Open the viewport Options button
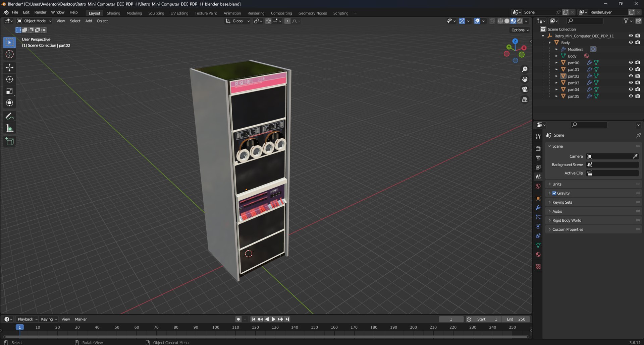This screenshot has width=644, height=345. [520, 30]
